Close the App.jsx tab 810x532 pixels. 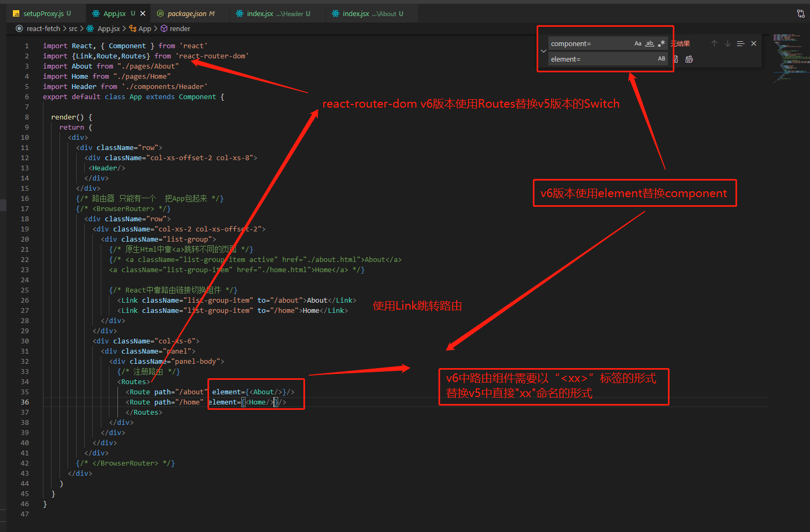click(x=142, y=13)
